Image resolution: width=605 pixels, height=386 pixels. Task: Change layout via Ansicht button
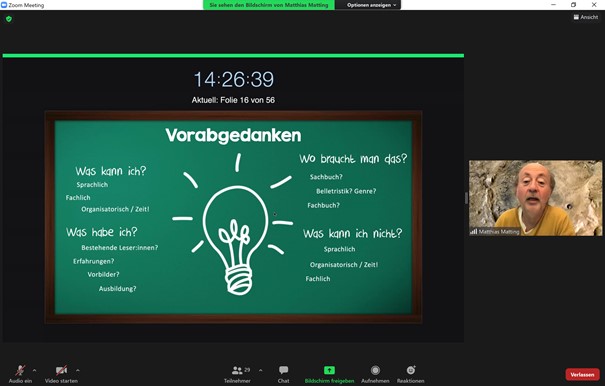(x=586, y=17)
